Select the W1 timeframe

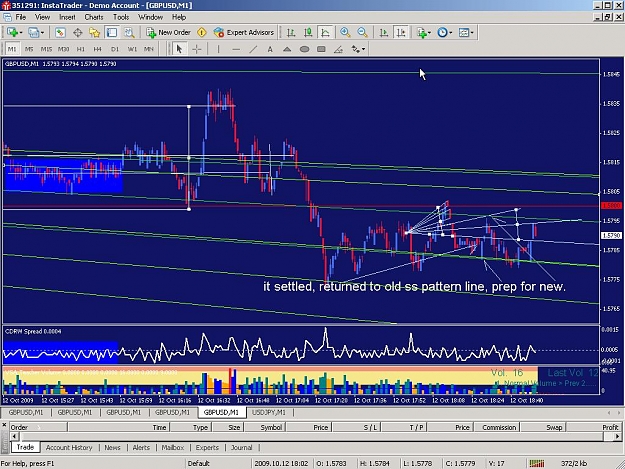click(x=132, y=49)
